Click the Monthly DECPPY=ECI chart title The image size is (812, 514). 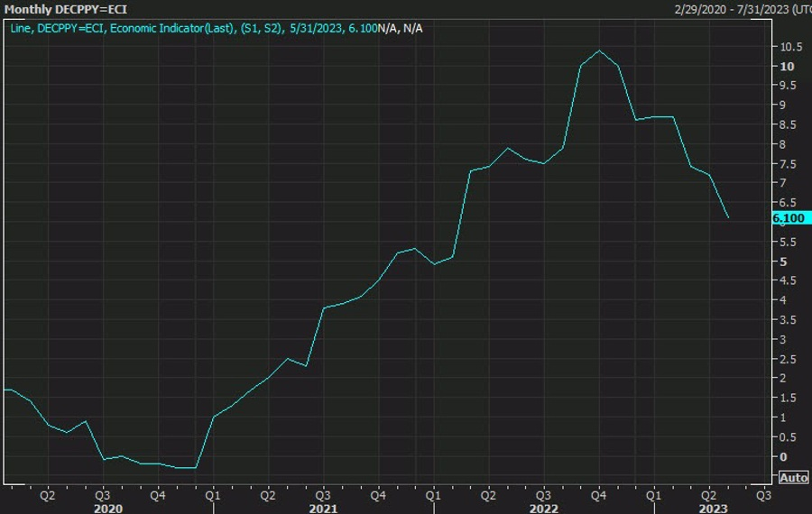point(66,9)
